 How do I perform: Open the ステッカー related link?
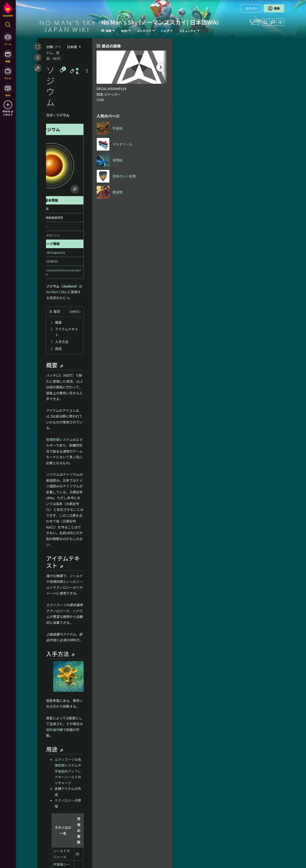coord(112,94)
